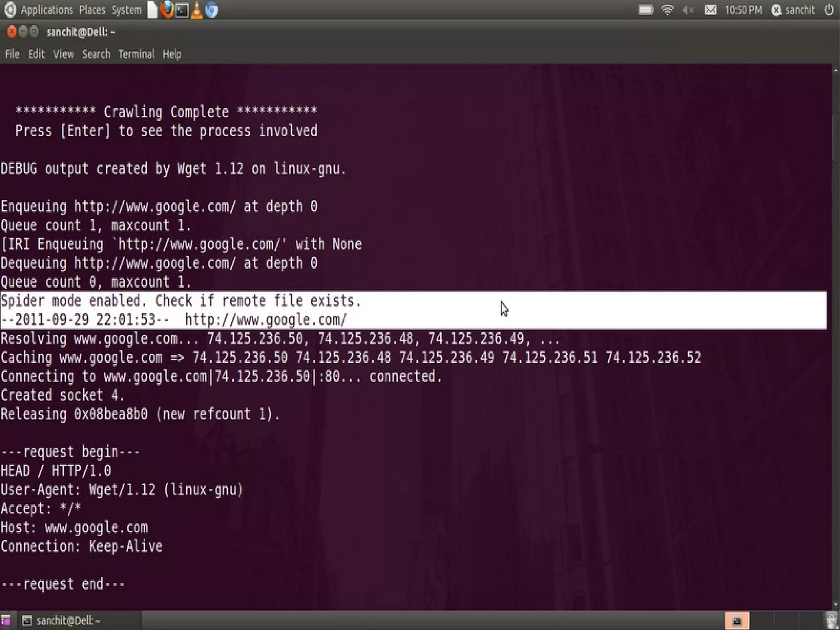840x630 pixels.
Task: Open the power session menu
Action: [829, 10]
